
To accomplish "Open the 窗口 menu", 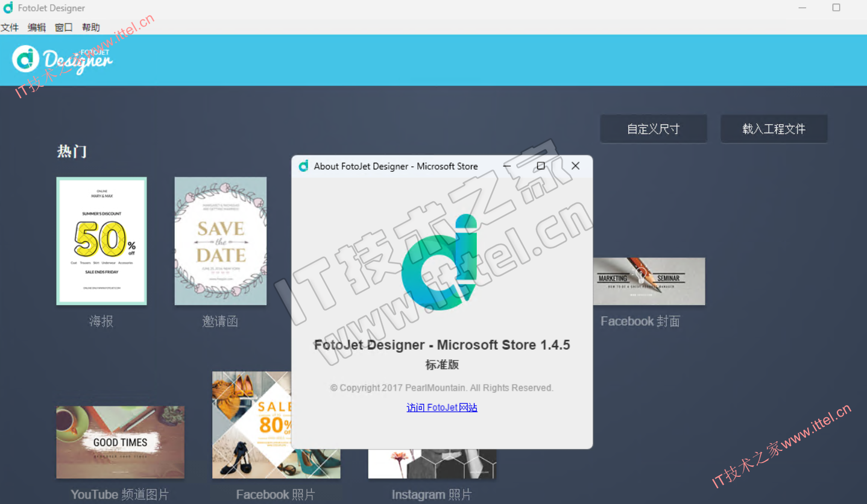I will (x=64, y=27).
